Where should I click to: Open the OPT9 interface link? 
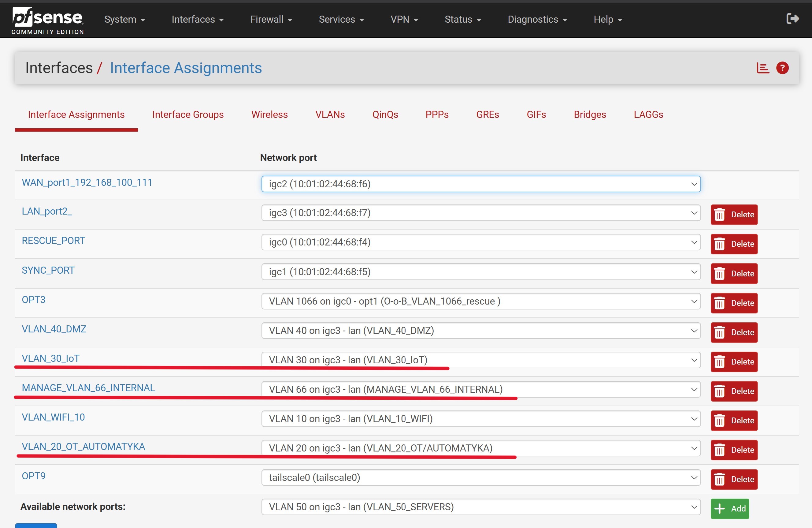[33, 476]
